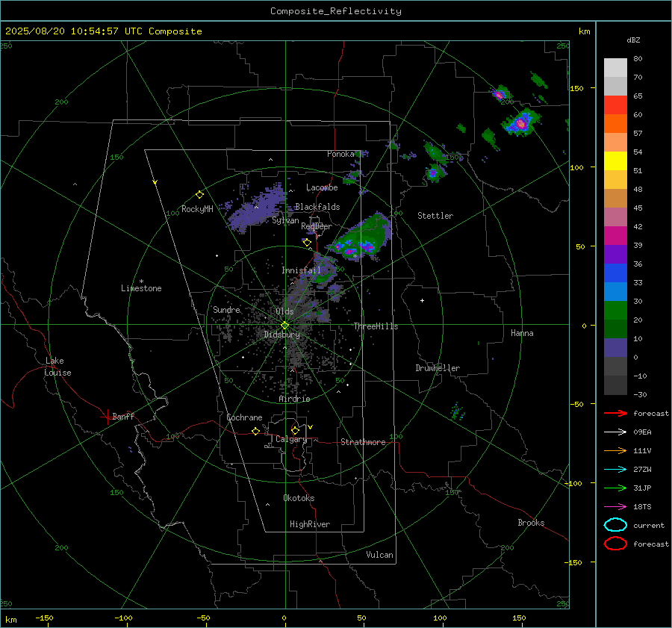Pick the indigo 0-10 dBZ swatch
Viewport: 672px width, 628px height.
(615, 348)
